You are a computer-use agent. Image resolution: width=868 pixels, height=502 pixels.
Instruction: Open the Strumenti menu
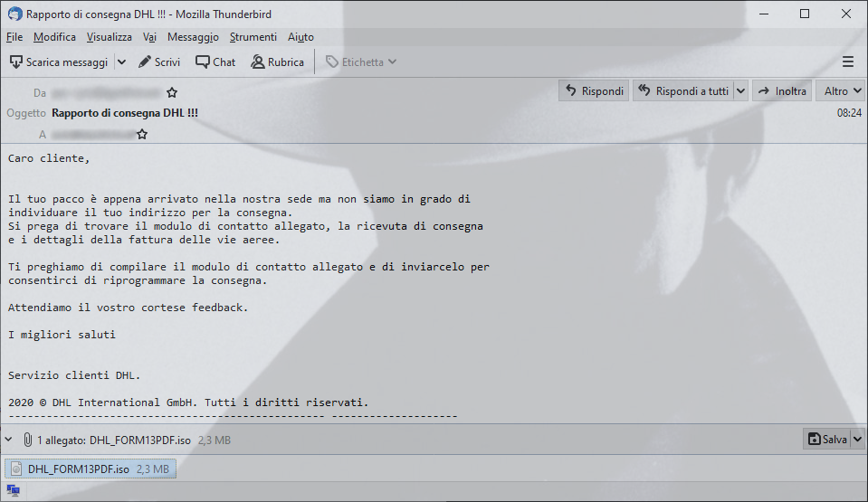[x=253, y=37]
